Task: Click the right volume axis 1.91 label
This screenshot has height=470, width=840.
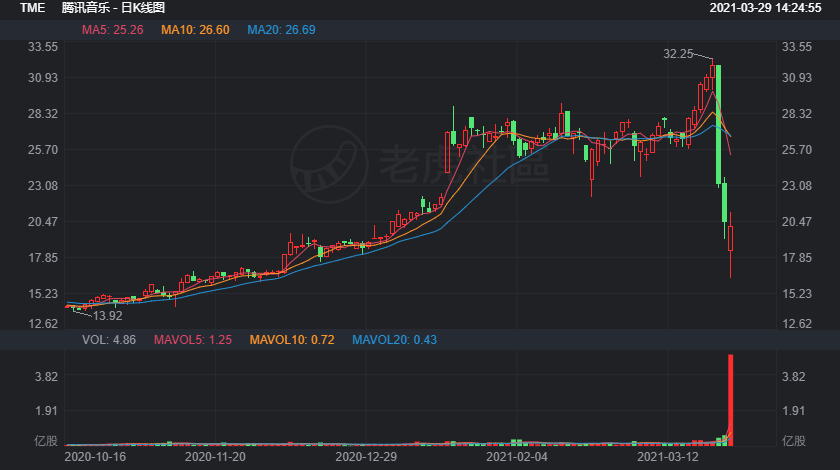Action: tap(793, 411)
